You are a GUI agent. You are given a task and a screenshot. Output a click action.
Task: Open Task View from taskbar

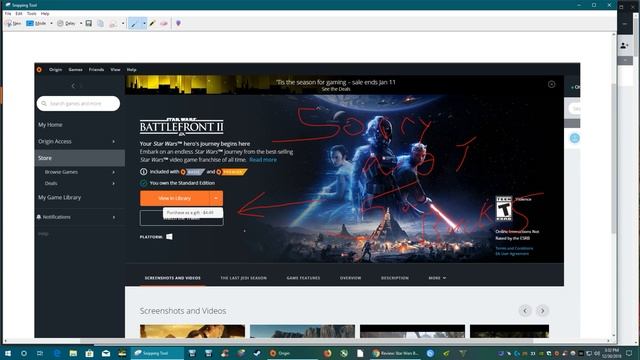point(40,353)
